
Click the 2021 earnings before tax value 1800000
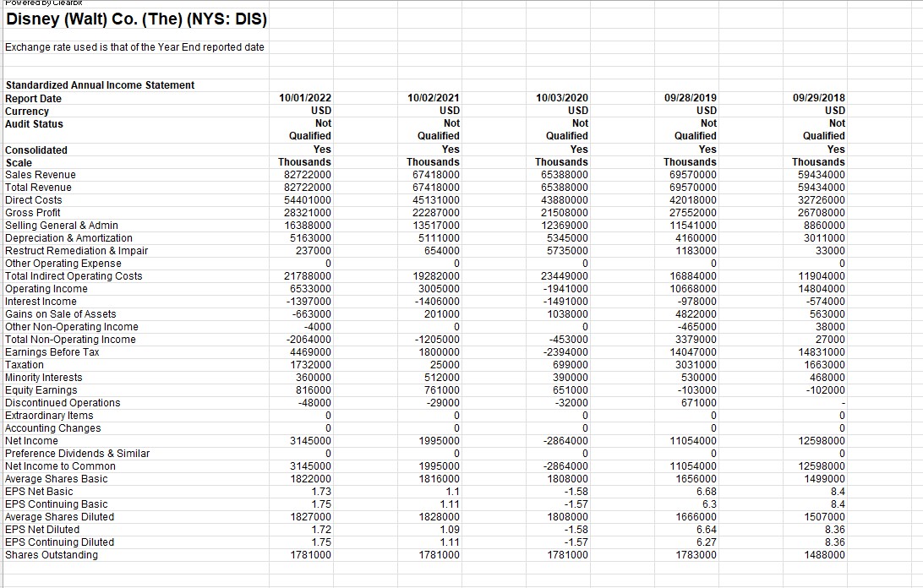(x=439, y=352)
